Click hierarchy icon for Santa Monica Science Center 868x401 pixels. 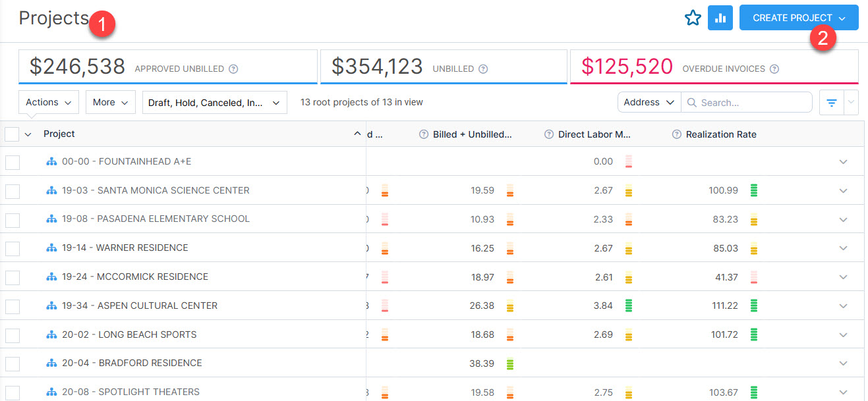(51, 190)
